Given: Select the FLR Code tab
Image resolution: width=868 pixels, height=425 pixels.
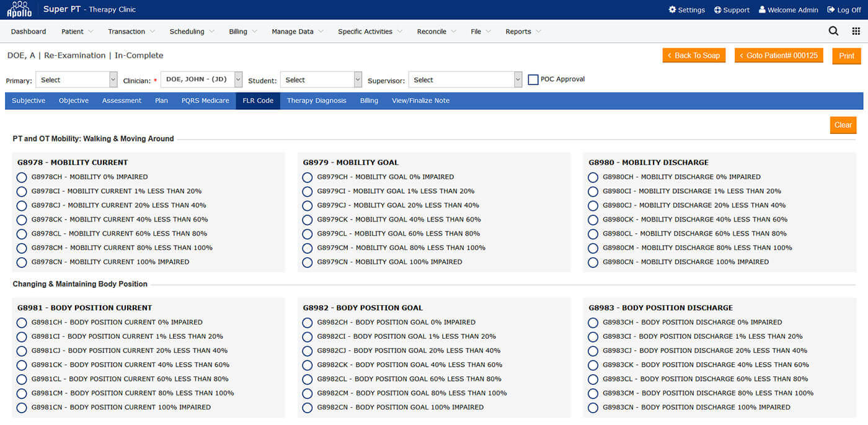Looking at the screenshot, I should click(258, 101).
